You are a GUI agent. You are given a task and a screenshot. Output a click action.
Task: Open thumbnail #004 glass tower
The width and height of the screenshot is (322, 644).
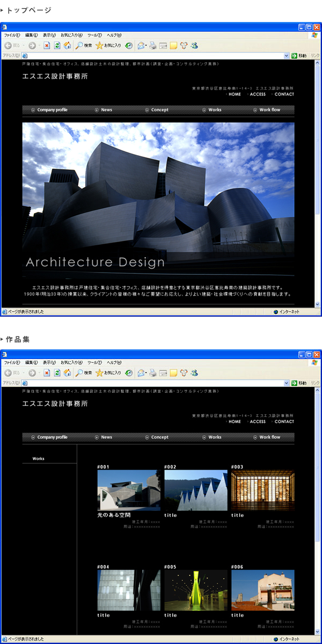tap(129, 590)
